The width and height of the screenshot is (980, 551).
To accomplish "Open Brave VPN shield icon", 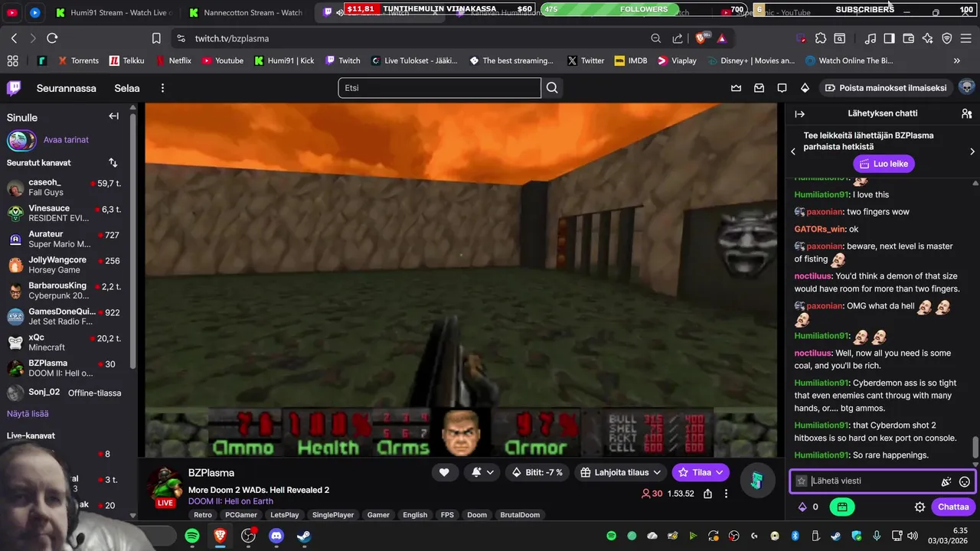I will 946,38.
